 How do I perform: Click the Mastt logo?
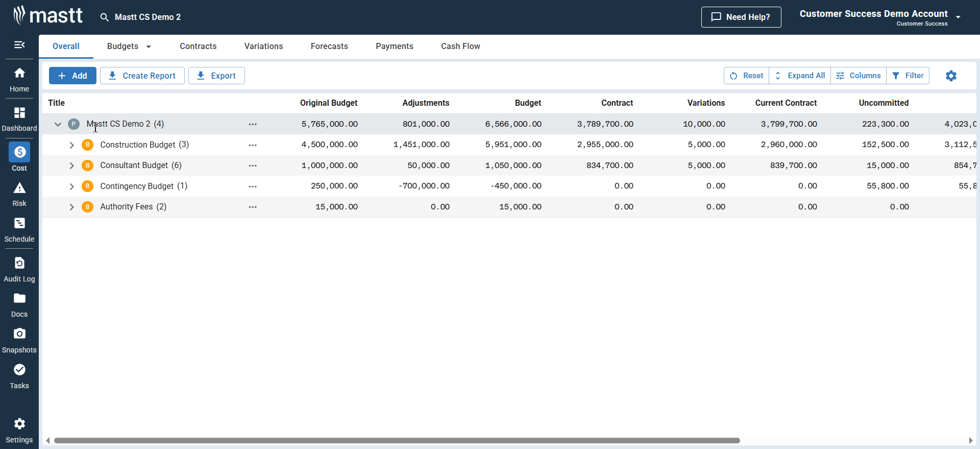click(x=48, y=15)
